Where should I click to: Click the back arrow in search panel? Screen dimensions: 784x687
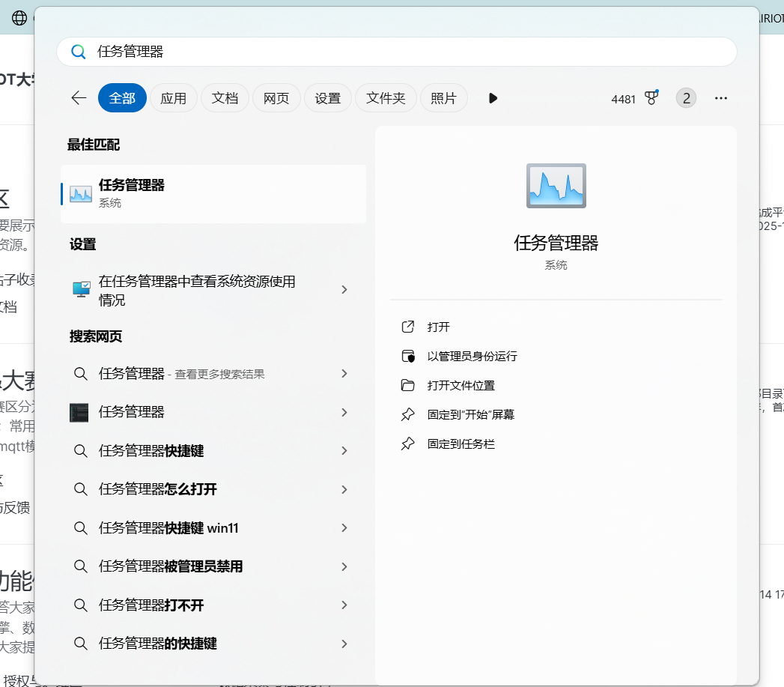[79, 98]
